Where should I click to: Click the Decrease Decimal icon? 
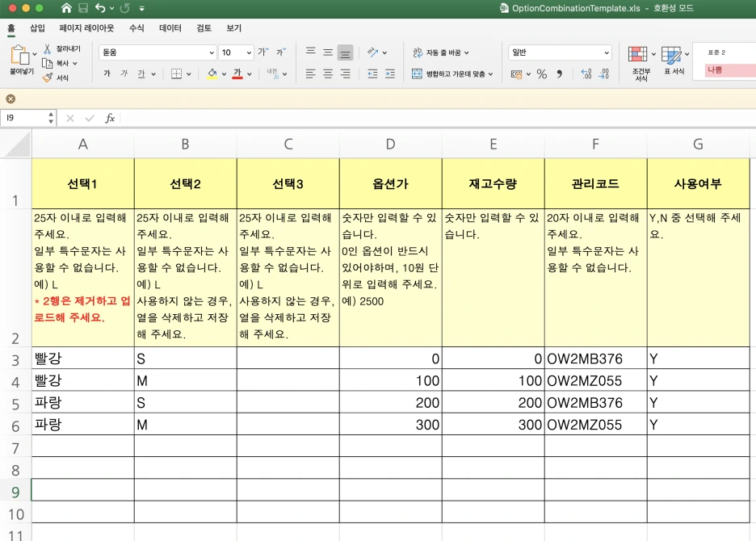click(603, 73)
